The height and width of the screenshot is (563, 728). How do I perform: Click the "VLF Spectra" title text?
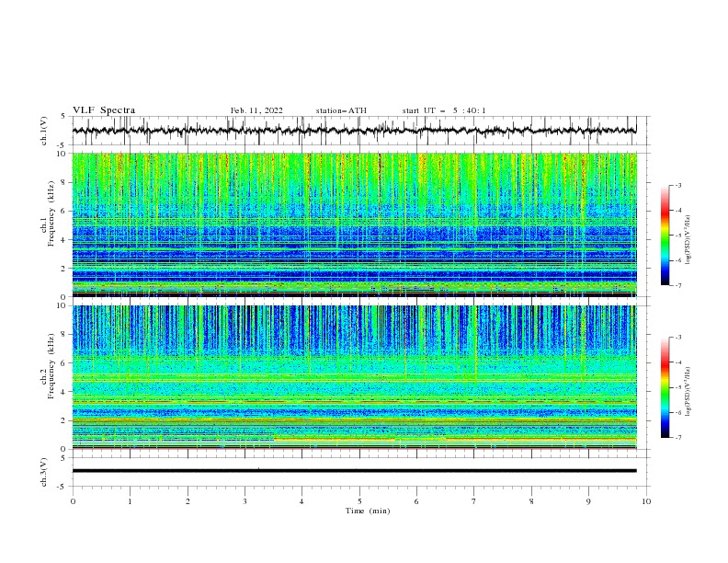point(104,110)
